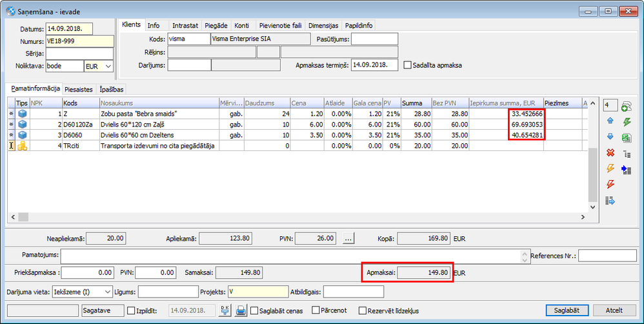Viewport: 644px width, 324px height.
Task: Toggle Rezervēt līdzekļus checkbox
Action: (362, 311)
